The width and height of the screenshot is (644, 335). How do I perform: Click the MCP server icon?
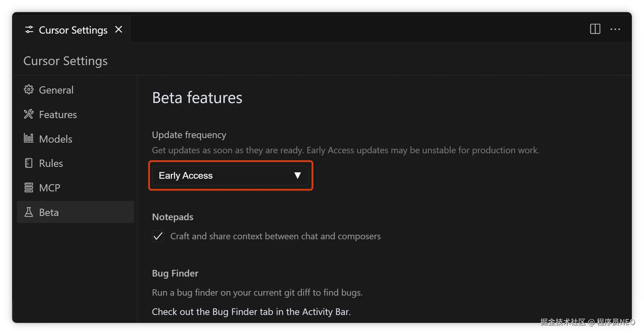point(29,187)
